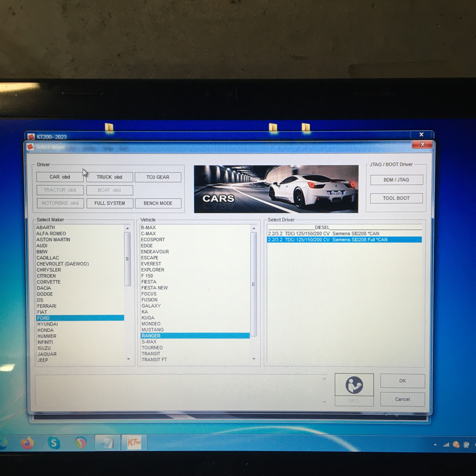This screenshot has height=476, width=476.
Task: Pick CITROEN in the maker list
Action: tap(46, 276)
